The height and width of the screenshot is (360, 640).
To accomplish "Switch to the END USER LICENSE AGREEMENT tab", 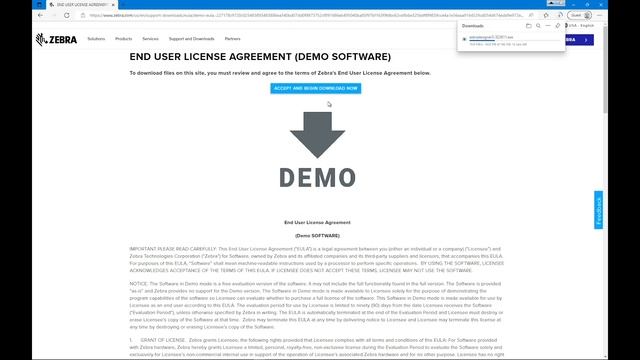I will [82, 4].
